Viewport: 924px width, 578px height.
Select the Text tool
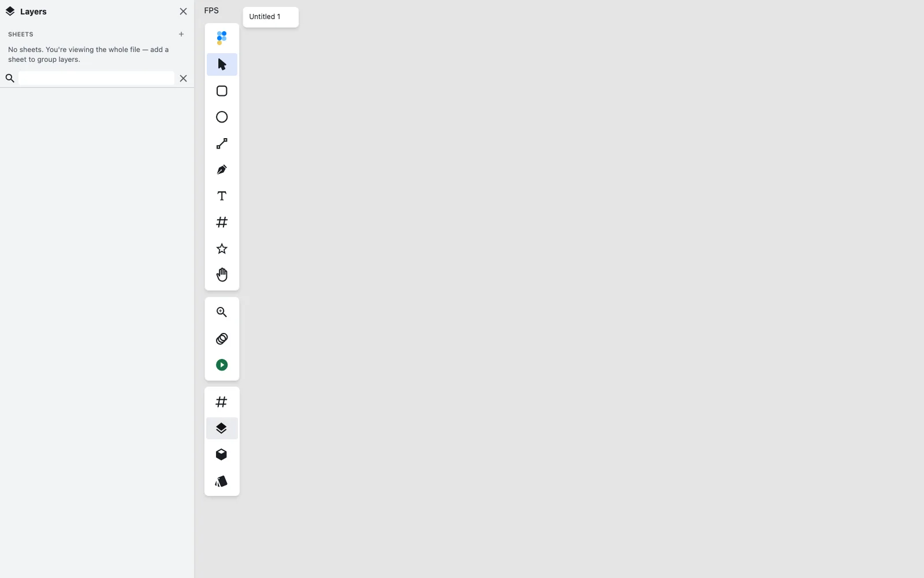tap(222, 196)
